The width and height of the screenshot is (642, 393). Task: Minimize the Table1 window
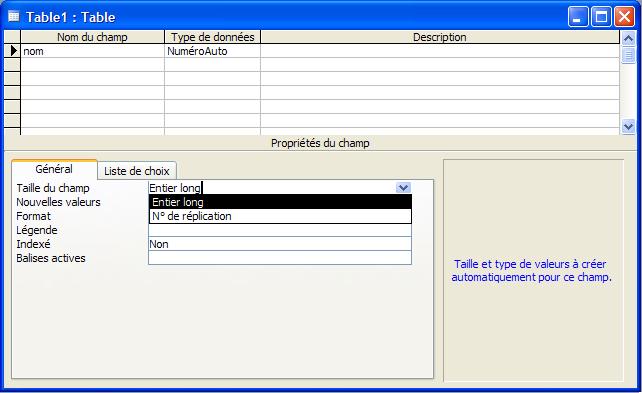[x=578, y=17]
